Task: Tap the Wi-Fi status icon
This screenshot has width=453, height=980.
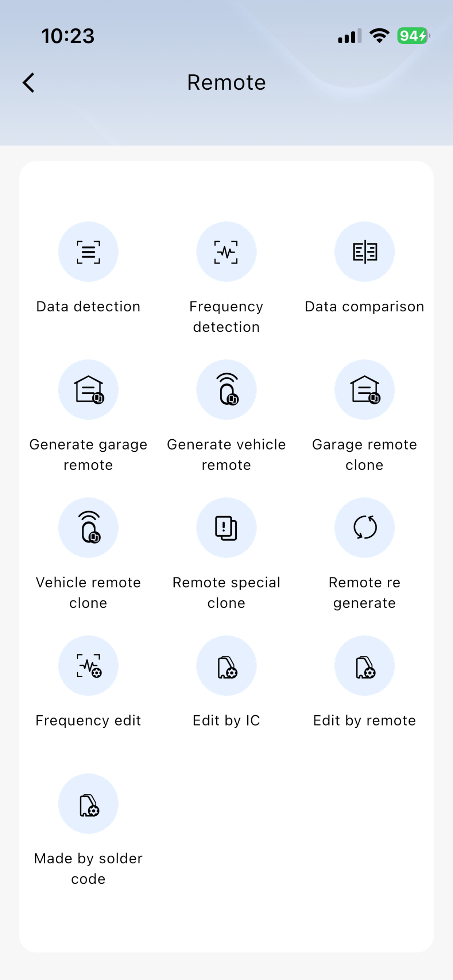Action: click(x=379, y=36)
